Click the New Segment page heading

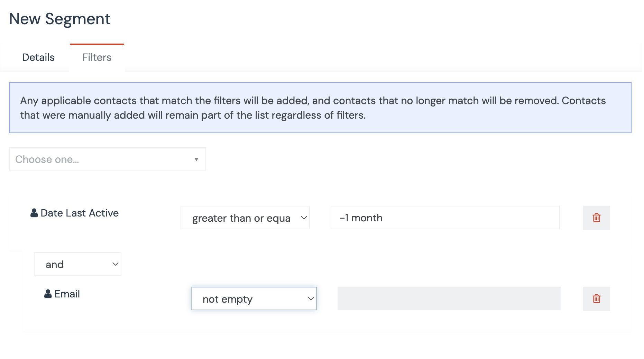click(59, 19)
